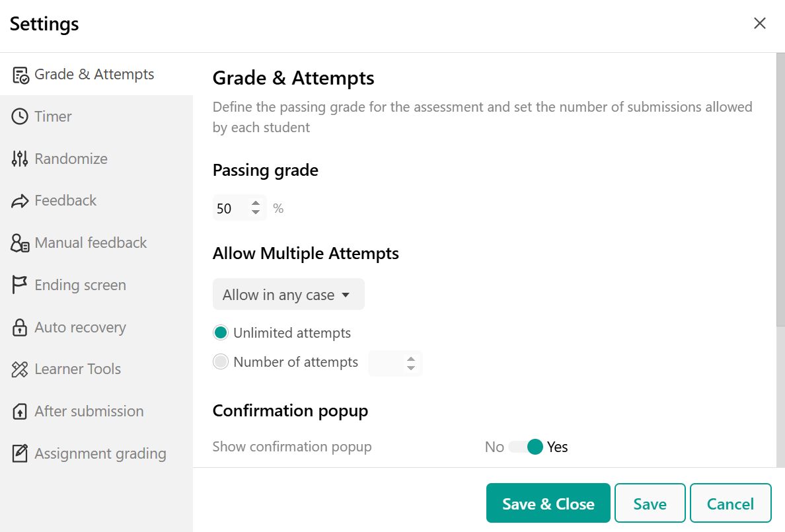Click the Save & Close button
Image resolution: width=785 pixels, height=532 pixels.
[548, 504]
